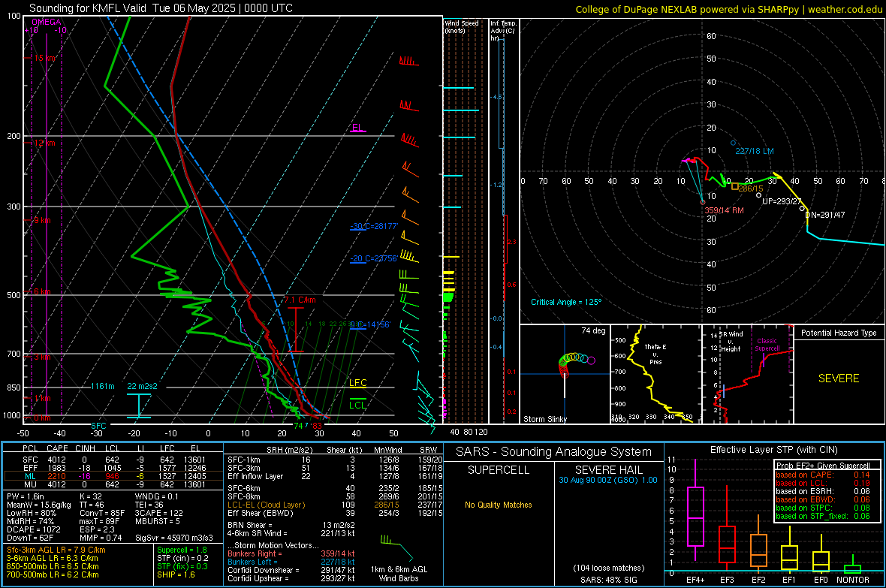Click the Sfc-3km AGL LR = 7.9 C/km line
This screenshot has height=588, width=886.
click(x=56, y=550)
